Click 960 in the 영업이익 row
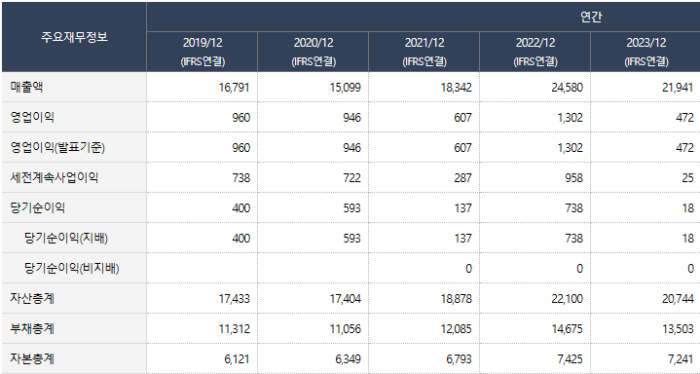The image size is (700, 374). click(x=241, y=117)
